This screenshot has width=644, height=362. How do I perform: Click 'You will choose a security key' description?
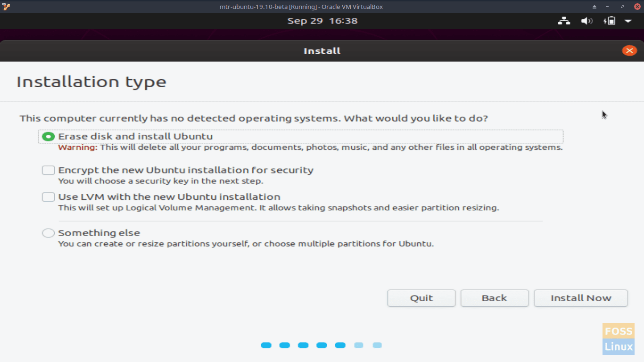pyautogui.click(x=161, y=181)
